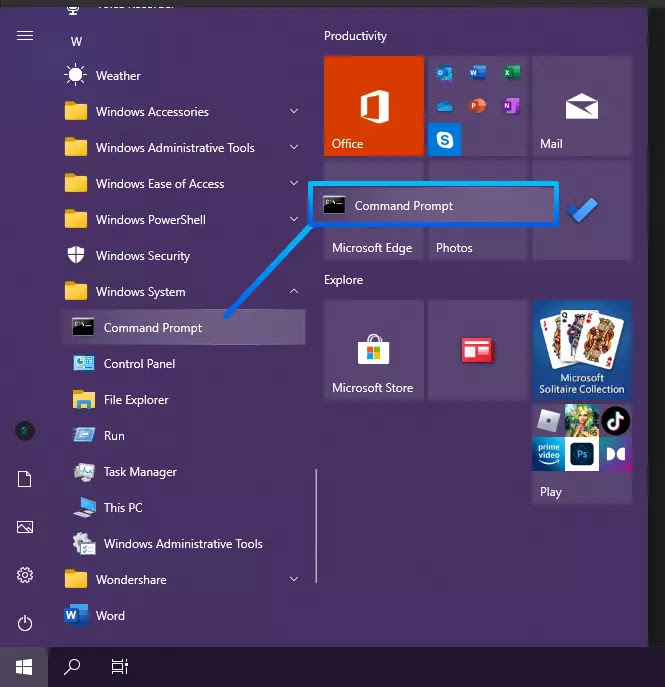665x687 pixels.
Task: Open the Outlook icon in Office folder tile
Action: [444, 73]
